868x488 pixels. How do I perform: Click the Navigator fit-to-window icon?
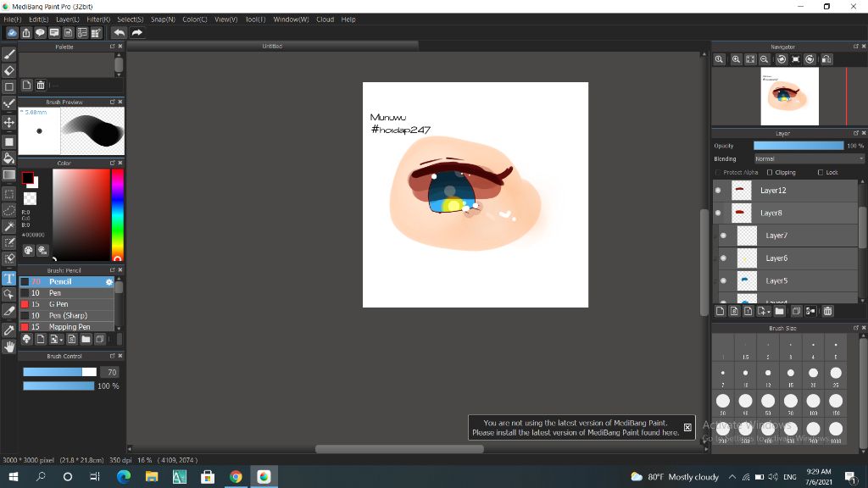pyautogui.click(x=750, y=59)
